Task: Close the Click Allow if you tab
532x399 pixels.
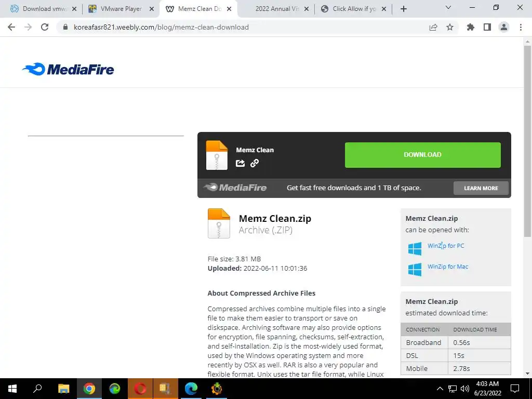Action: click(384, 9)
